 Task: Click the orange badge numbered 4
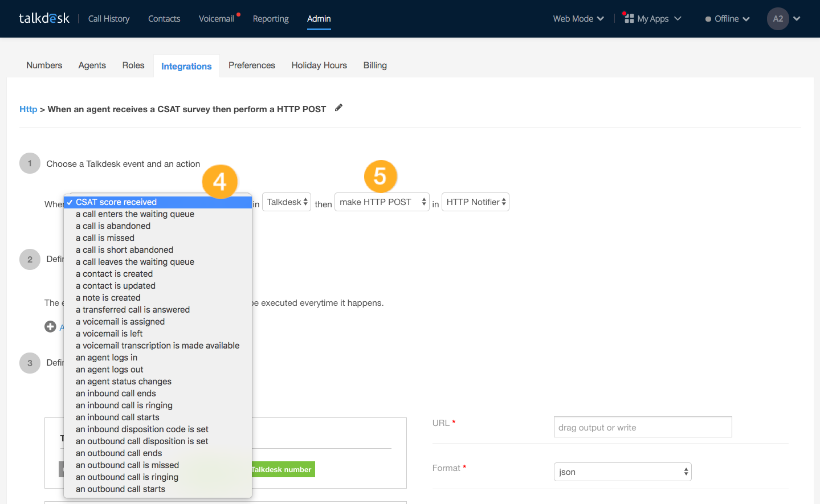[x=220, y=181]
